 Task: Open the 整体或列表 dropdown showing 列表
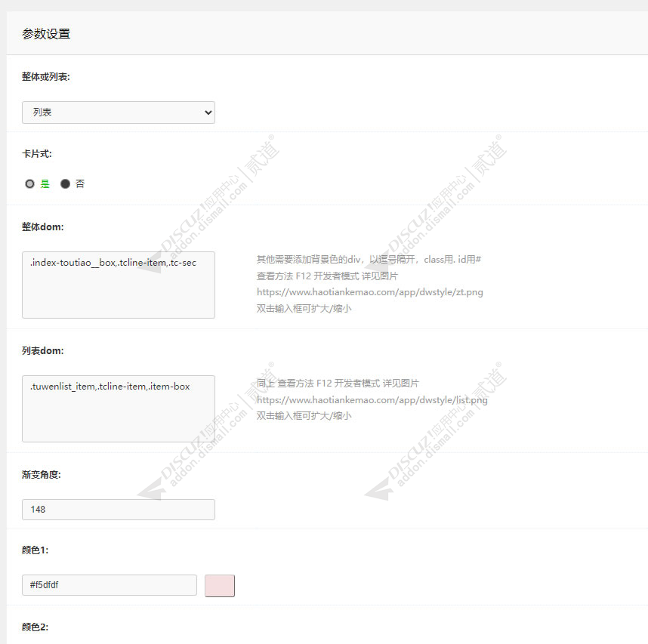point(118,112)
